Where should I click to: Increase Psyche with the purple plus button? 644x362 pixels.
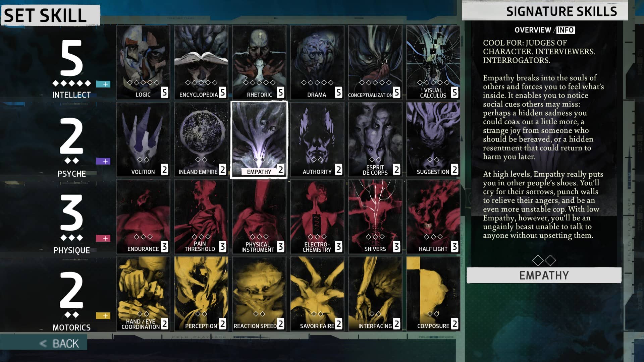103,161
